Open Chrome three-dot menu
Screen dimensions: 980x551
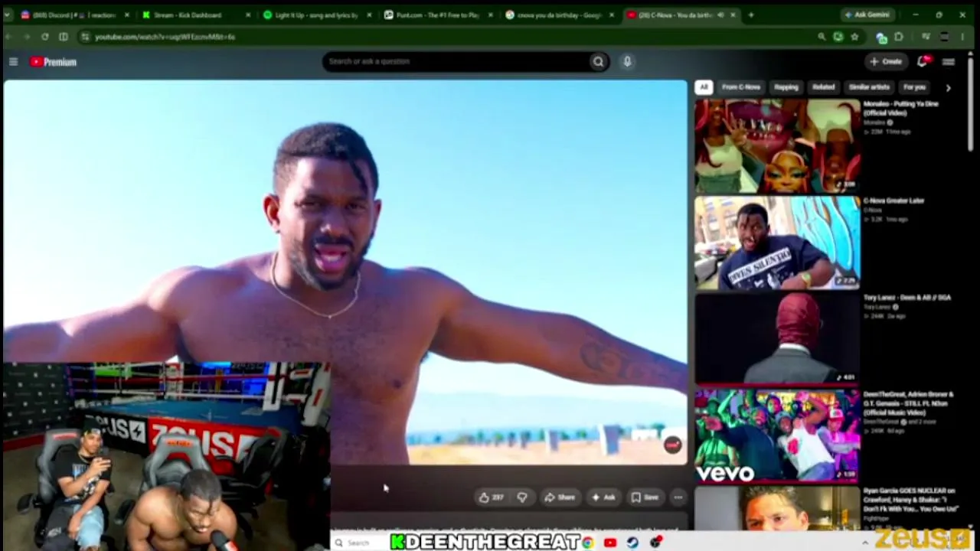[962, 37]
